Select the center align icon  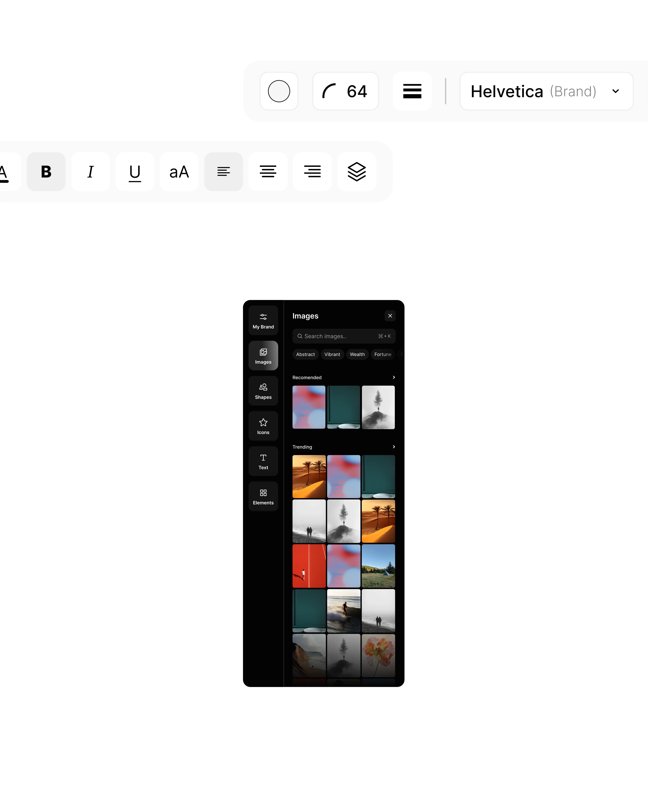pos(268,172)
